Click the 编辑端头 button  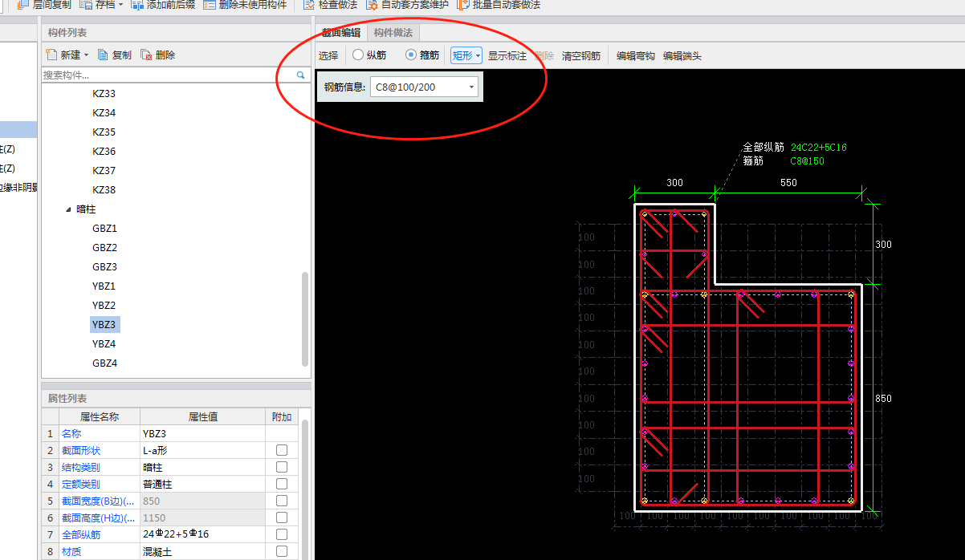682,55
